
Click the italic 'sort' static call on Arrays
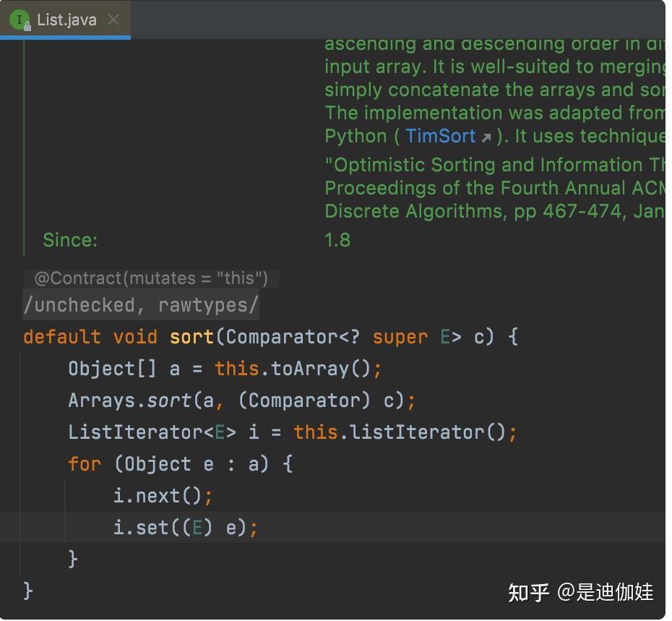click(x=169, y=401)
